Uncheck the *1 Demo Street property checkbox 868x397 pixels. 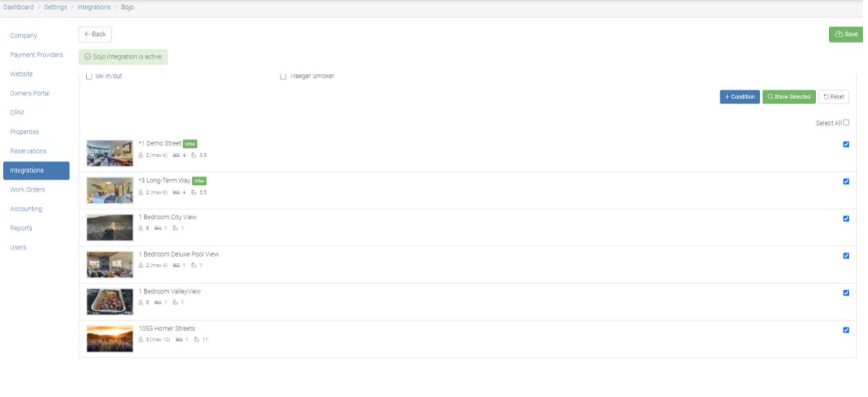pos(846,144)
